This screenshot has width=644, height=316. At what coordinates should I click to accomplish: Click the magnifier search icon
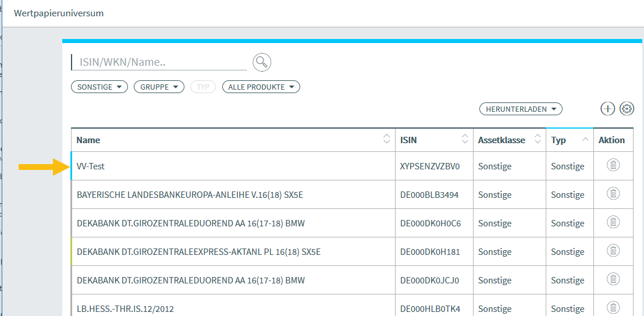click(x=262, y=62)
